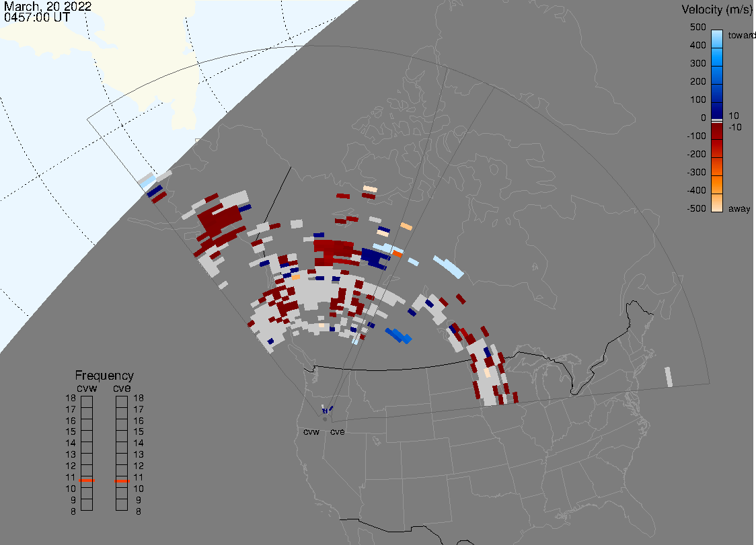Image resolution: width=756 pixels, height=545 pixels.
Task: Click the 11 label right of cve bar
Action: (139, 477)
